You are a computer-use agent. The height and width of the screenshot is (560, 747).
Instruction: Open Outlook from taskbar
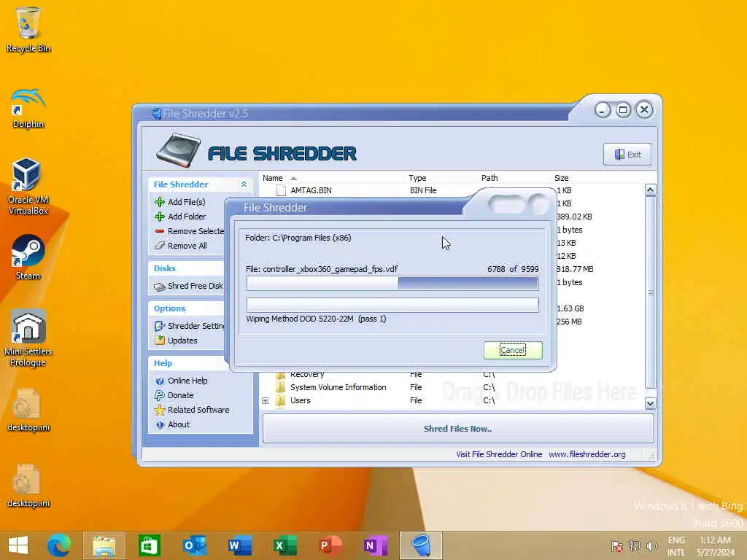click(194, 545)
